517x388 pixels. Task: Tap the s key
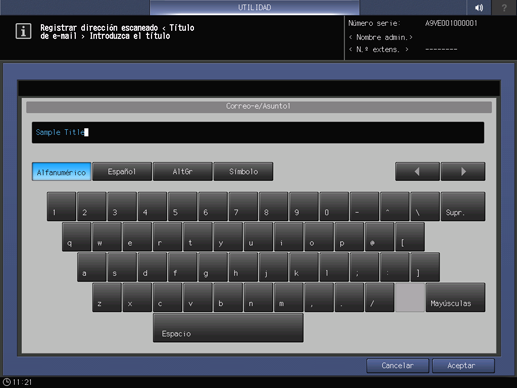tap(122, 267)
